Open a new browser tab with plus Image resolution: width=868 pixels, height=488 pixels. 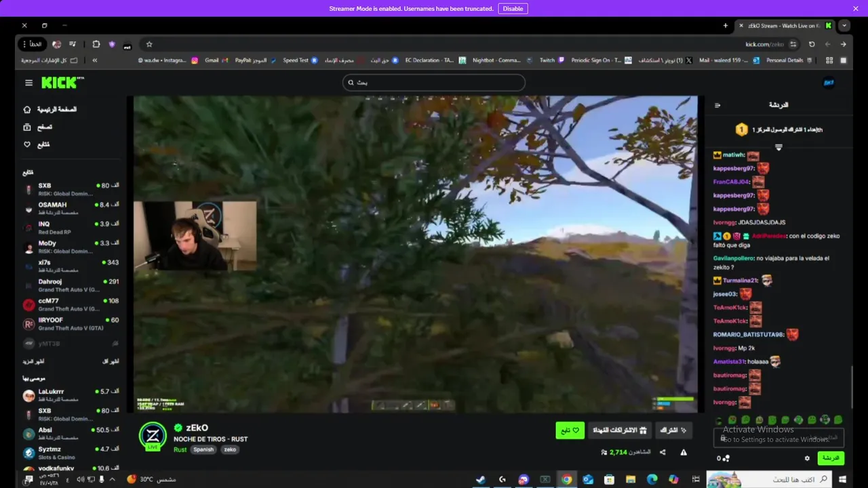[726, 26]
